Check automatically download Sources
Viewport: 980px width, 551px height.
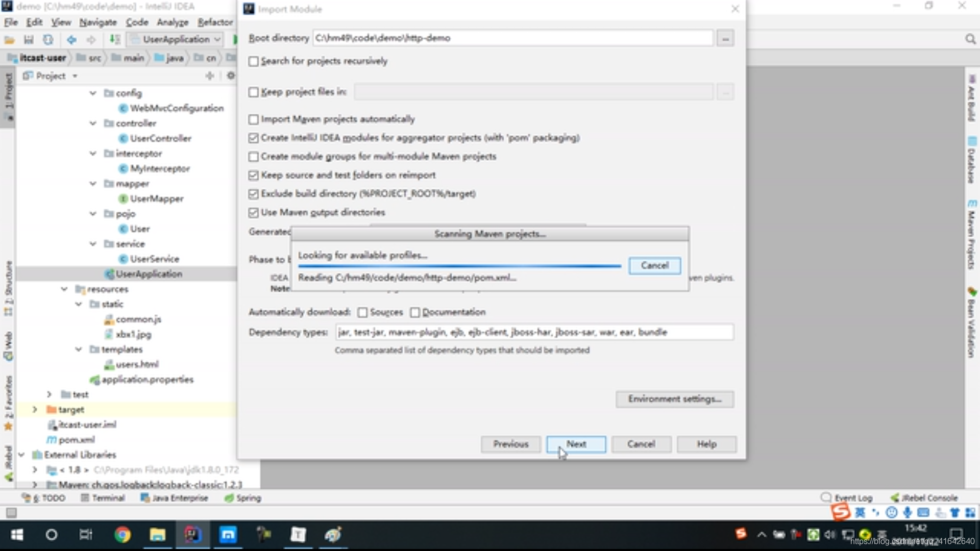363,312
